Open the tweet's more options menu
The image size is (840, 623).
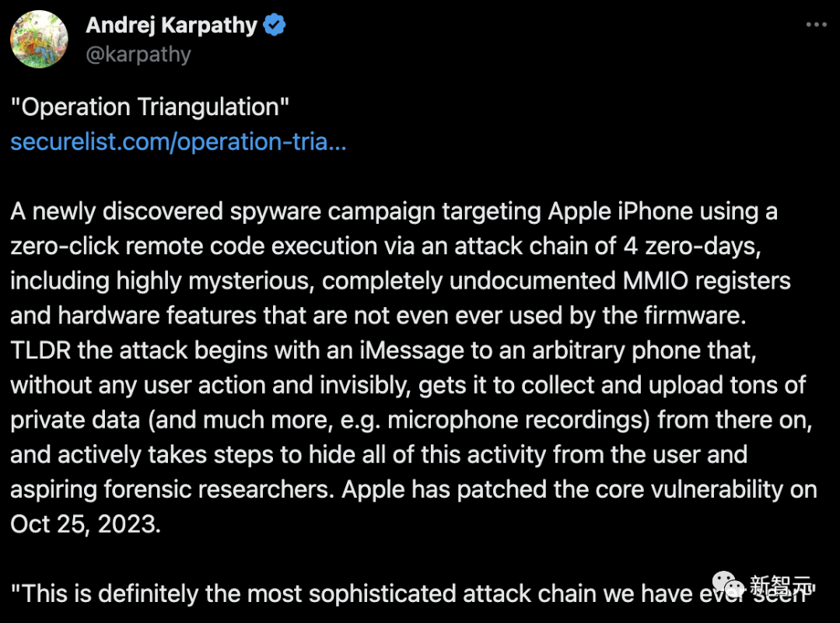[x=815, y=25]
